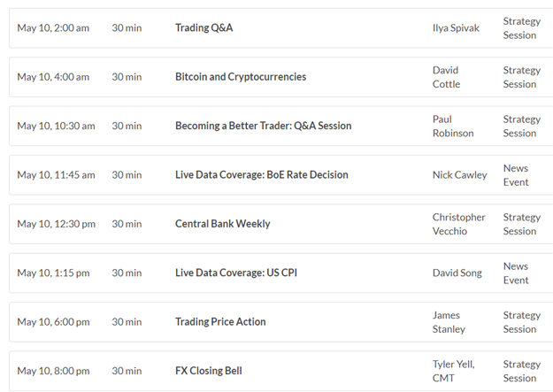Click the May 10, 11:45 am time
The width and height of the screenshot is (553, 392).
56,175
